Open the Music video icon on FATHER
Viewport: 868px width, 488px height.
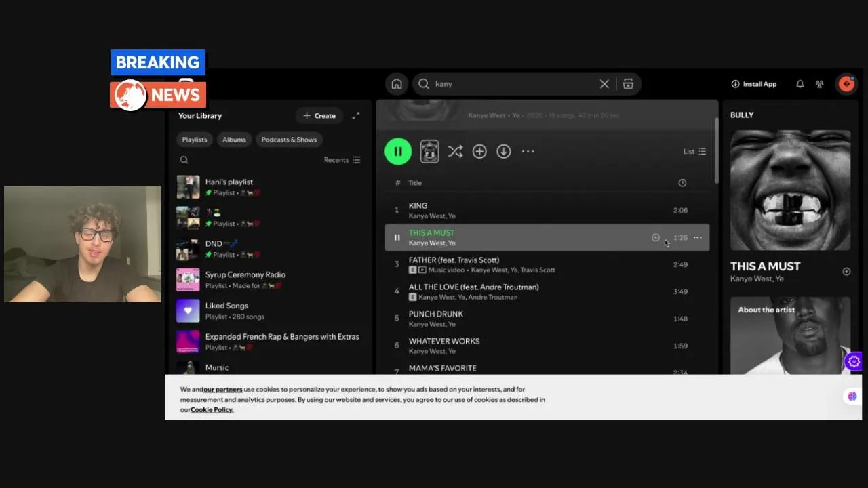click(x=422, y=270)
